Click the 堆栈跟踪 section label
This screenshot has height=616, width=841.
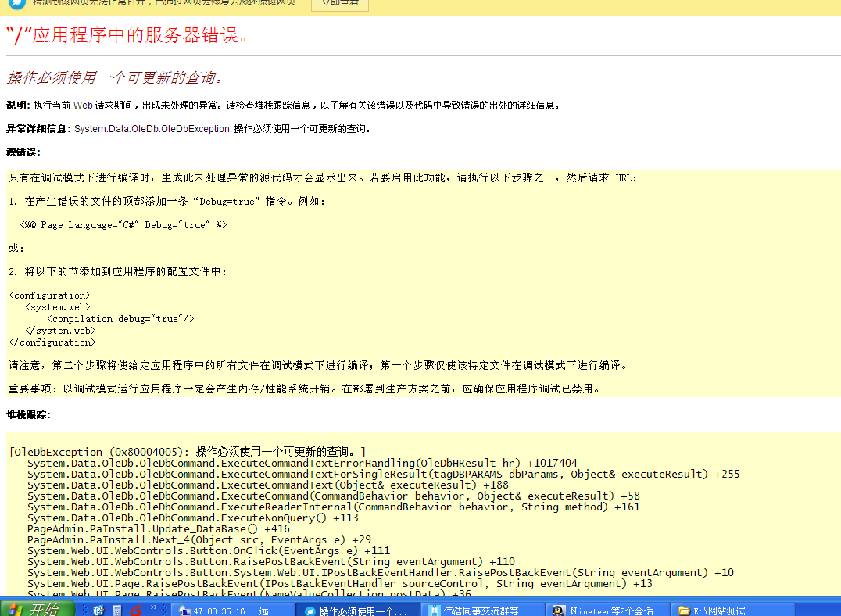pyautogui.click(x=28, y=414)
